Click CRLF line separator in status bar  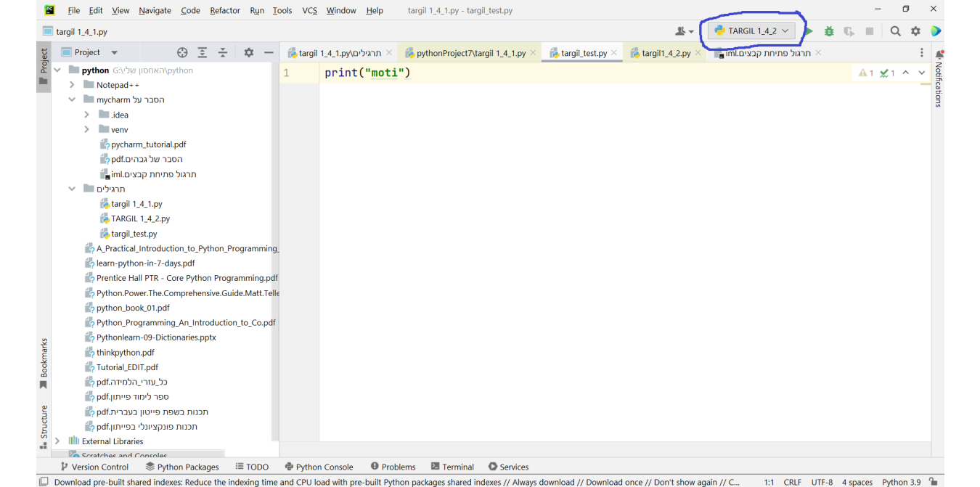[x=792, y=482]
